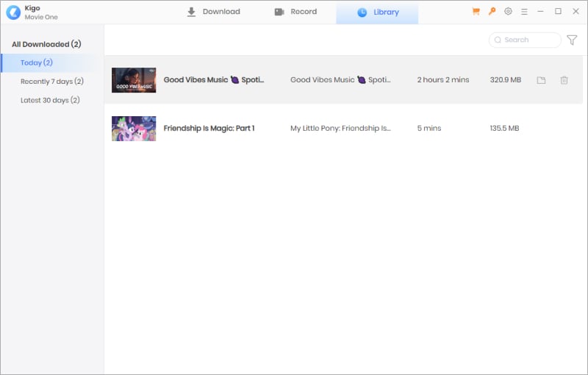Open the settings gear icon
This screenshot has height=375, width=588.
point(508,12)
